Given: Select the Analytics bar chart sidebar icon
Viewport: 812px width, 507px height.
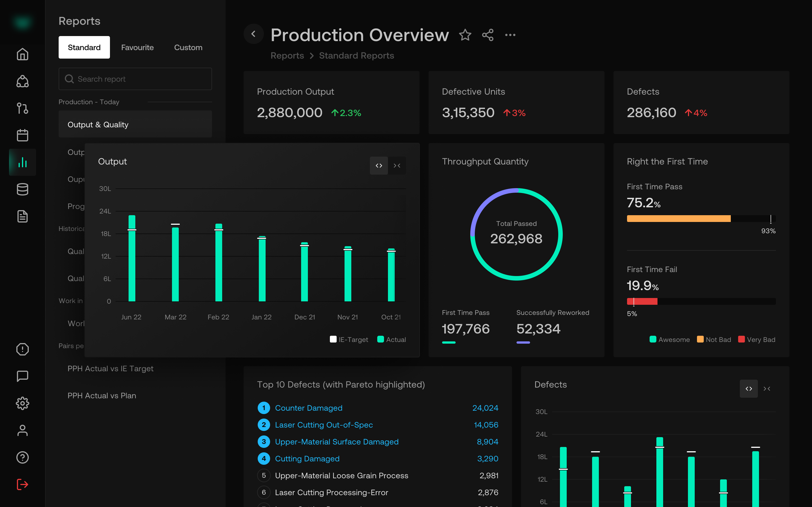Looking at the screenshot, I should 22,162.
